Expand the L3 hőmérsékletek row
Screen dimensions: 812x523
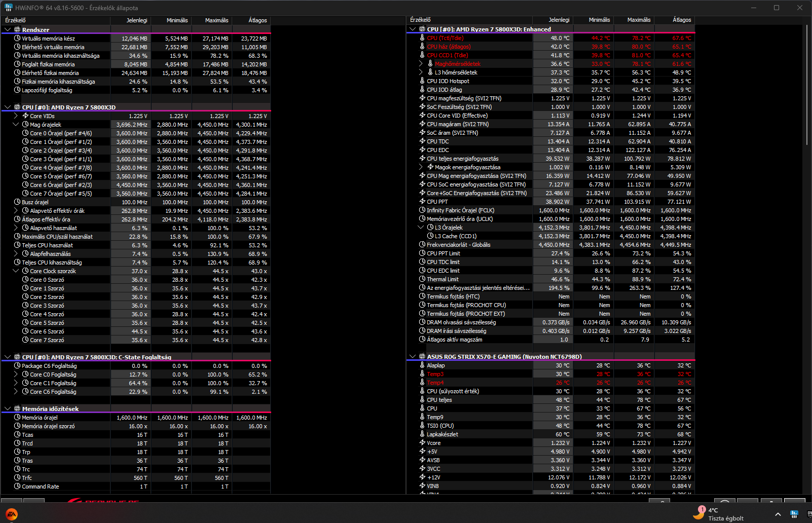(x=421, y=72)
